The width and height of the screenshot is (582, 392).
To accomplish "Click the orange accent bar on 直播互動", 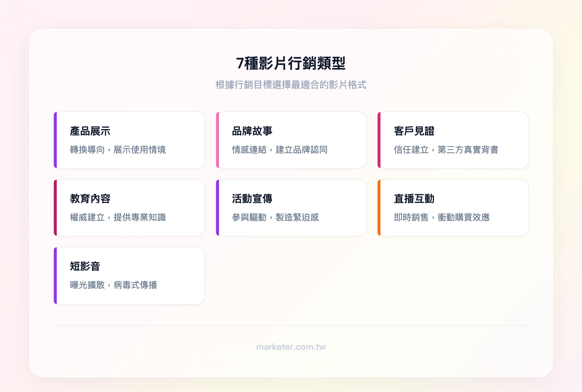I will tap(379, 207).
